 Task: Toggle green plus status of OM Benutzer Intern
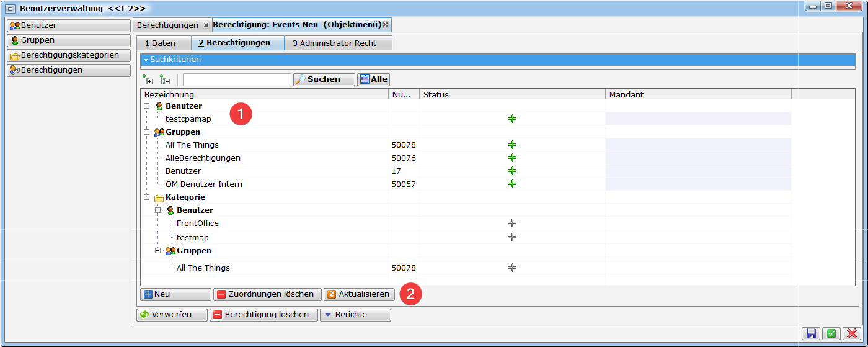pos(511,184)
